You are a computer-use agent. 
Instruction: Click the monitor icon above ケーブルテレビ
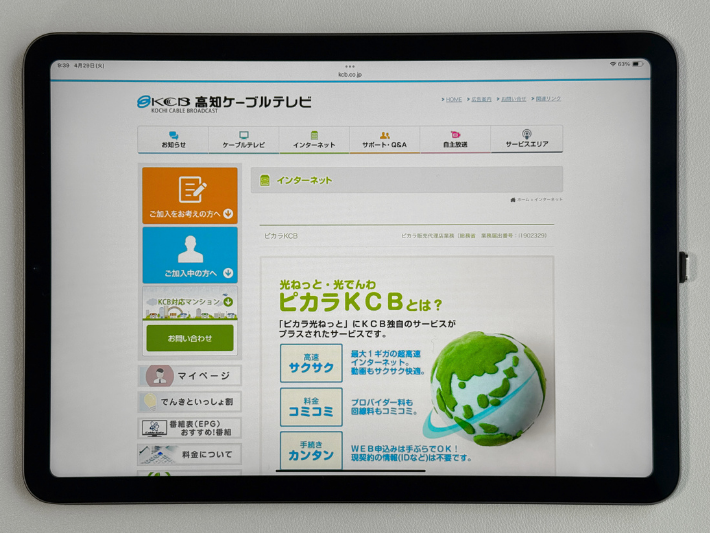[x=244, y=135]
